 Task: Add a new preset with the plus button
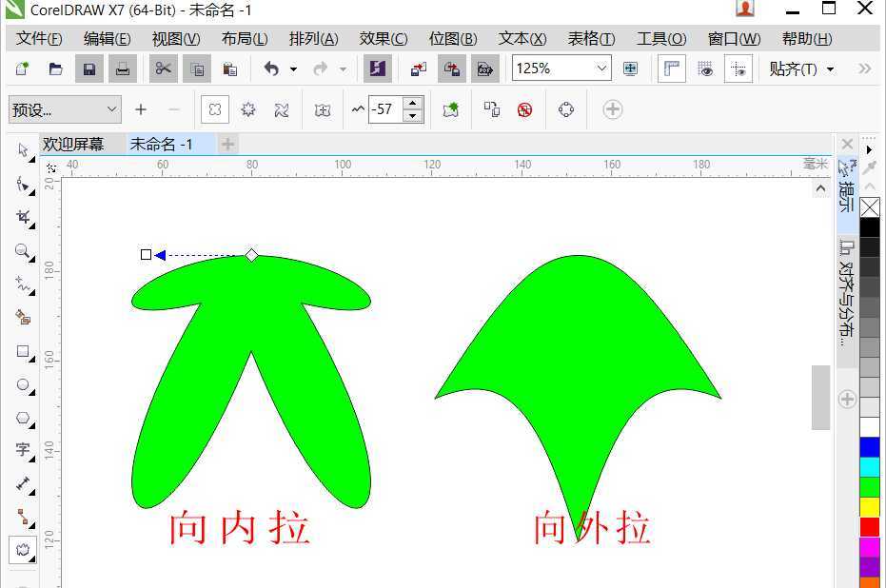click(x=140, y=109)
